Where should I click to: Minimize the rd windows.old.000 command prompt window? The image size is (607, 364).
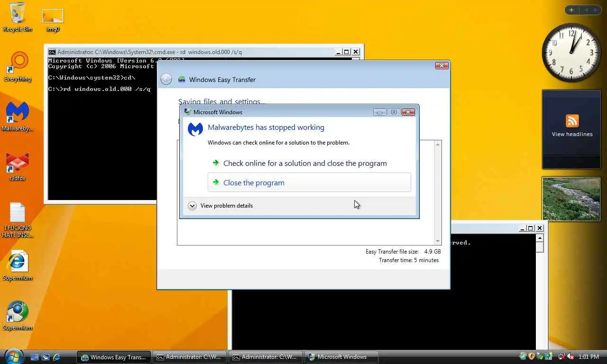[338, 52]
